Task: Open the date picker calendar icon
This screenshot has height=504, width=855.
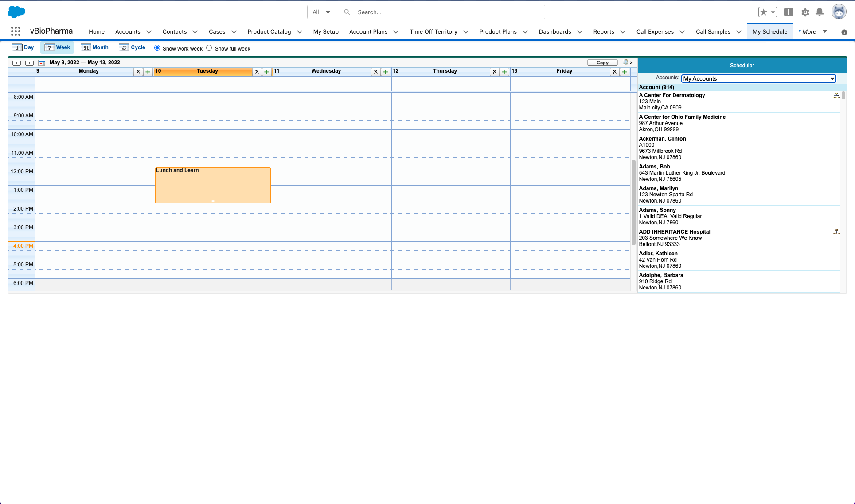Action: (x=42, y=63)
